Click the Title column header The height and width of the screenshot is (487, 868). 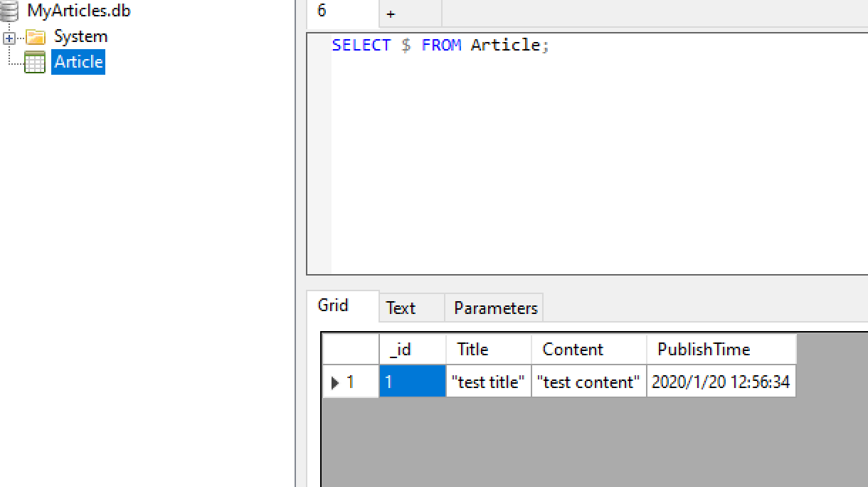pos(489,350)
